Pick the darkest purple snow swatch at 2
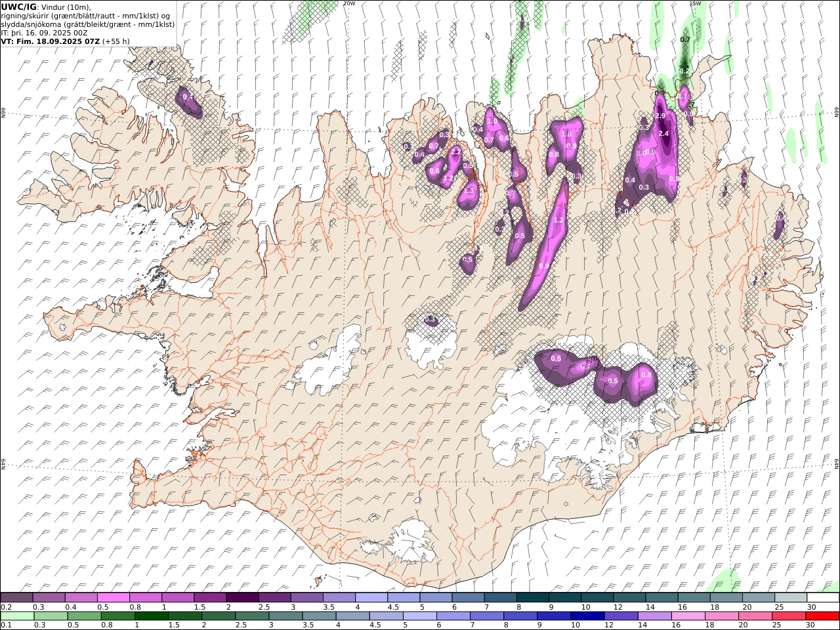The width and height of the screenshot is (840, 630). pyautogui.click(x=241, y=597)
